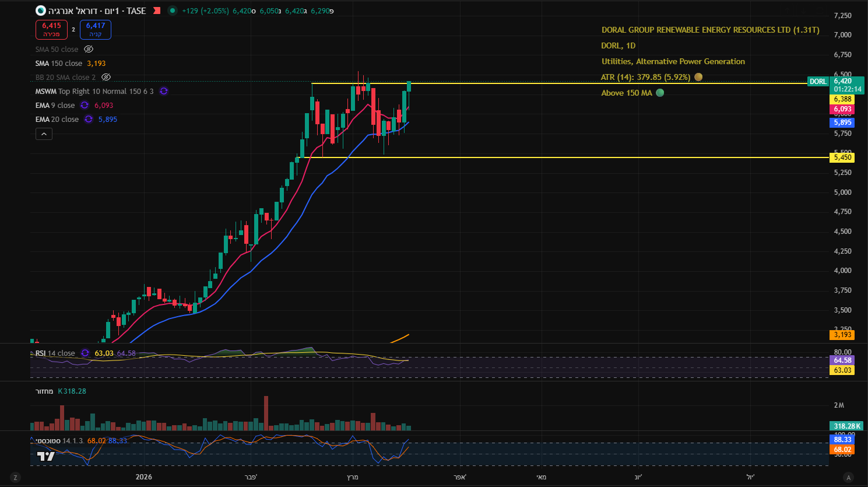Click the ATR orange status dot

pyautogui.click(x=698, y=77)
